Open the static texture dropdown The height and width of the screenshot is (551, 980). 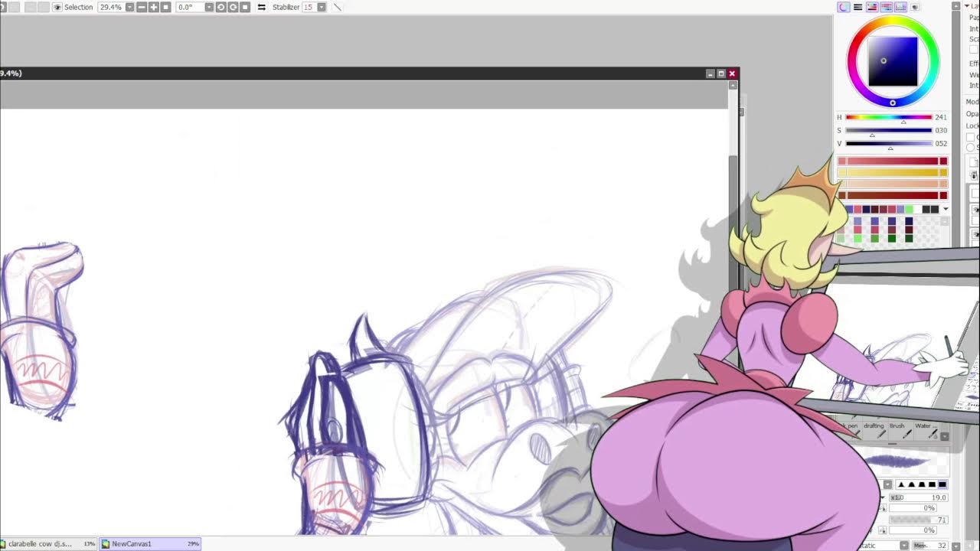903,546
